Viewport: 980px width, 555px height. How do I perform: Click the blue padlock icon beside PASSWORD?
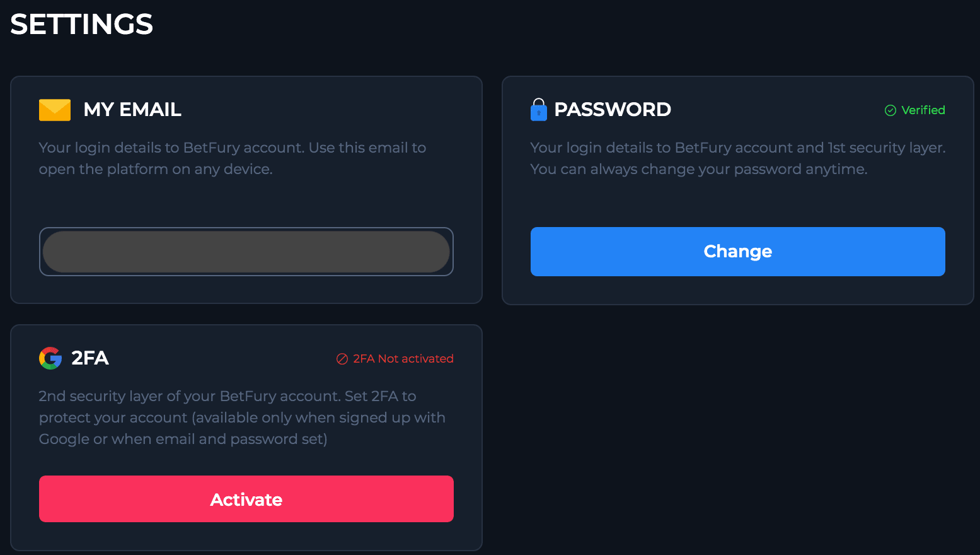[538, 109]
